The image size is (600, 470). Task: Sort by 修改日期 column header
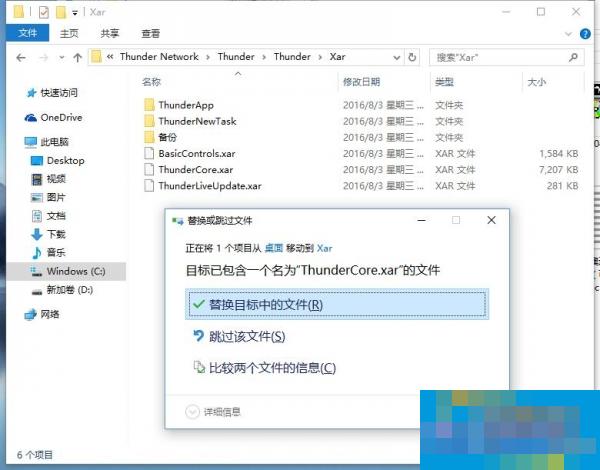click(361, 82)
